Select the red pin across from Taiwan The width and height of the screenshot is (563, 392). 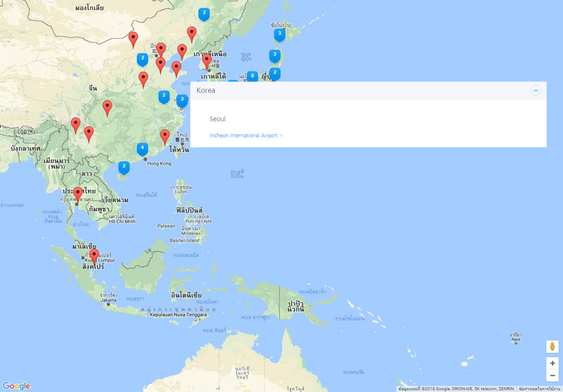tap(164, 136)
